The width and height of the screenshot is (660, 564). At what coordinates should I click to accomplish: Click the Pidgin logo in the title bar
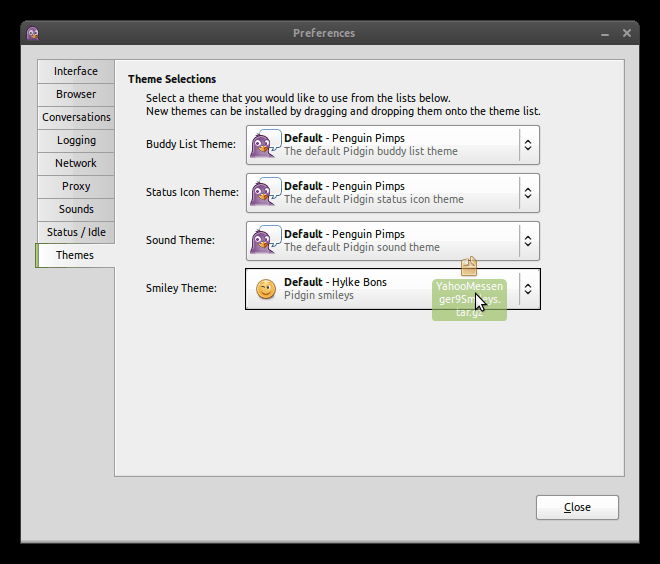pos(32,33)
